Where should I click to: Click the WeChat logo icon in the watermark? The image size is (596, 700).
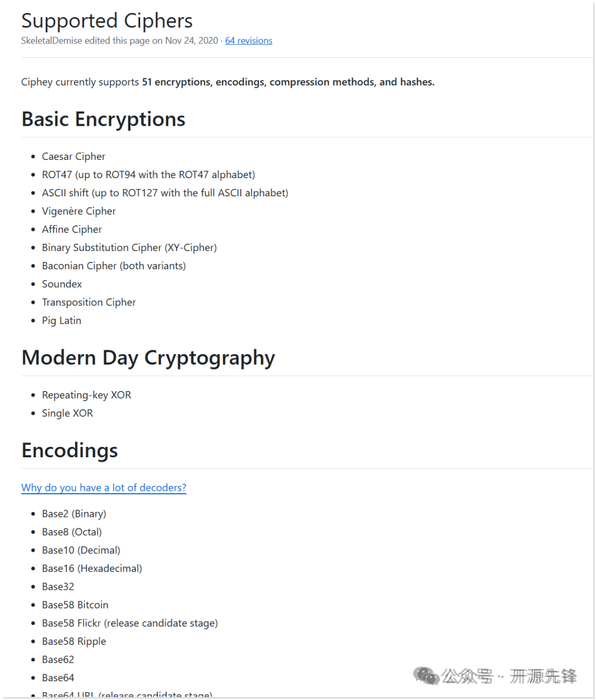(x=426, y=676)
